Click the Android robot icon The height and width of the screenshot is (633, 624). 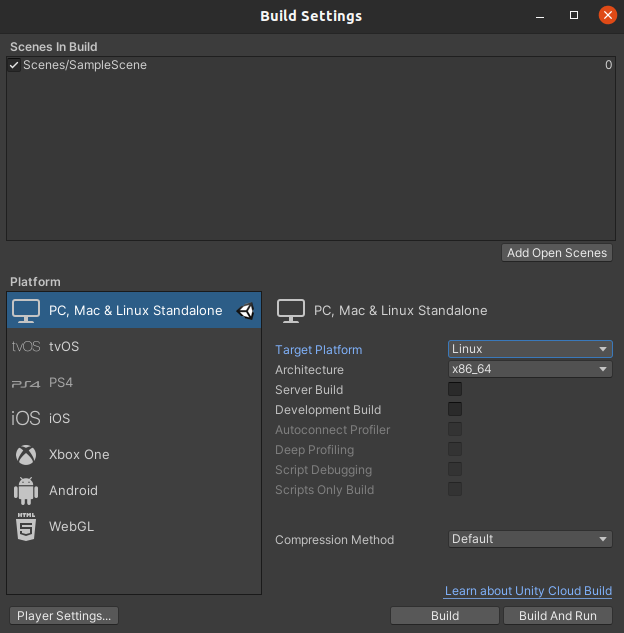point(26,491)
